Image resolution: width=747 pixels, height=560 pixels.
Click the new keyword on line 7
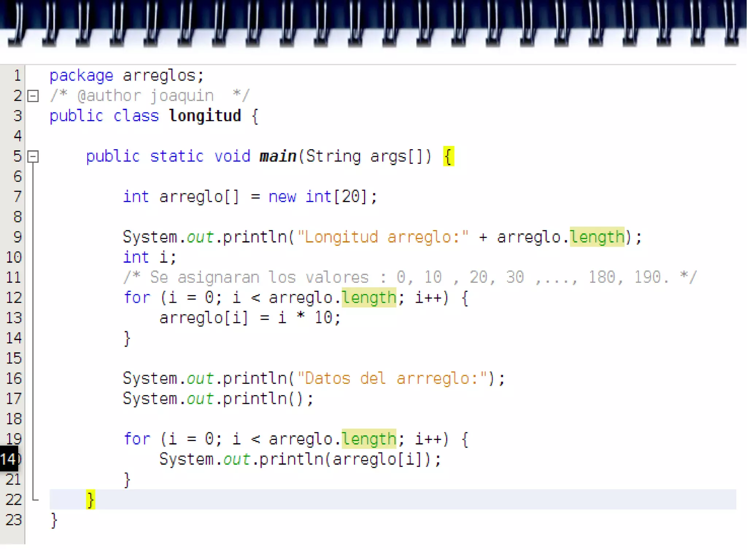coord(282,197)
